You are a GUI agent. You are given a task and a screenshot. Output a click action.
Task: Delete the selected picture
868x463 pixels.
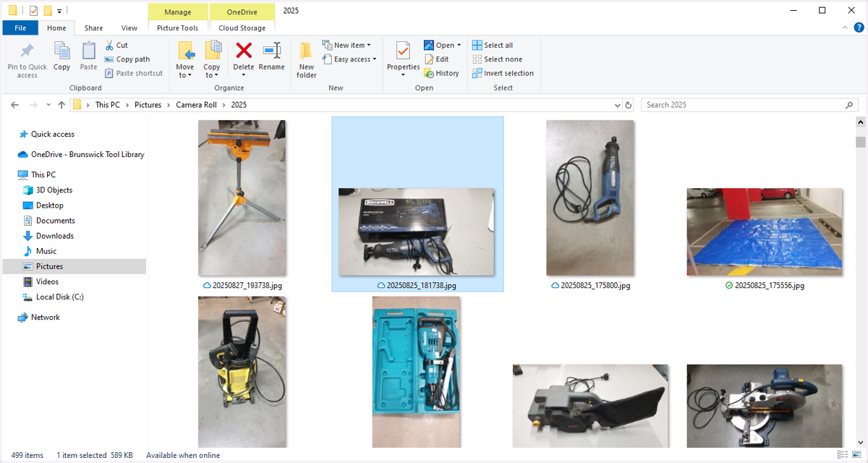coord(244,57)
